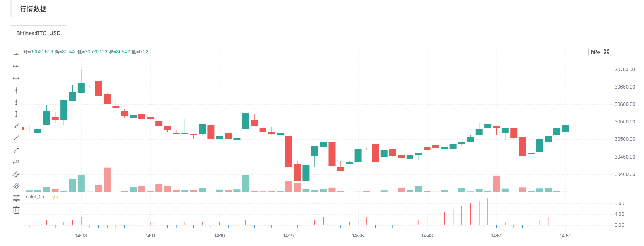This screenshot has height=246, width=644.
Task: Select the parallel straight lines tool
Action: click(x=16, y=186)
